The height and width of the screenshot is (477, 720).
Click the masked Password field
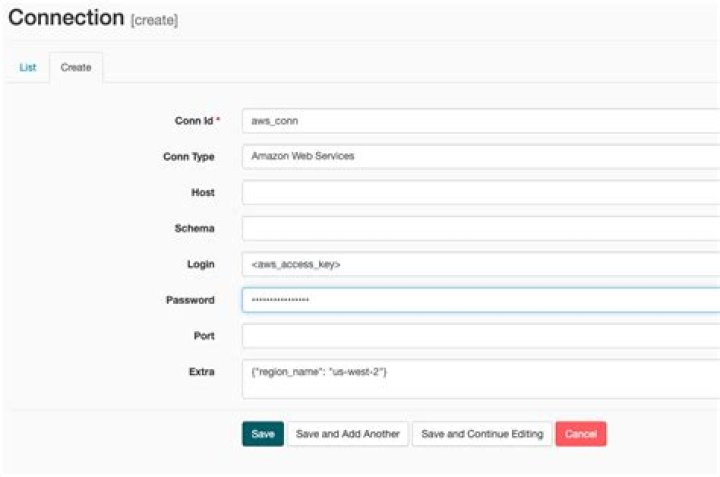click(480, 300)
